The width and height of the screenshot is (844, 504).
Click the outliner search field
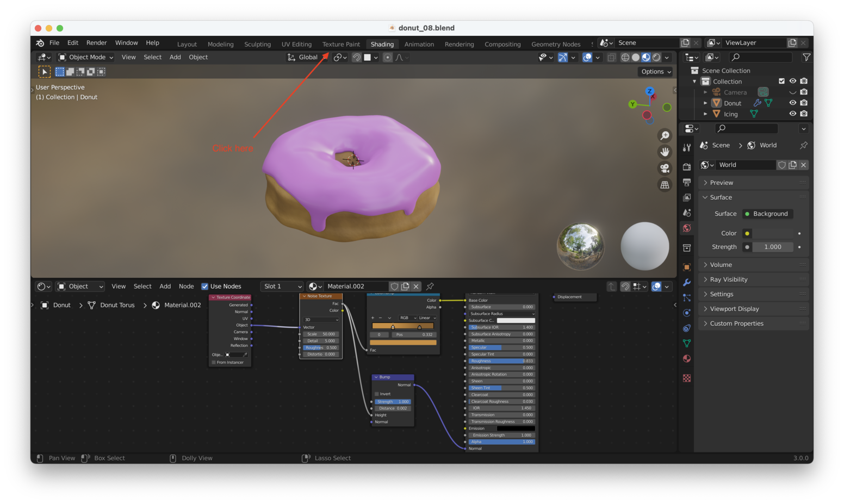[760, 57]
